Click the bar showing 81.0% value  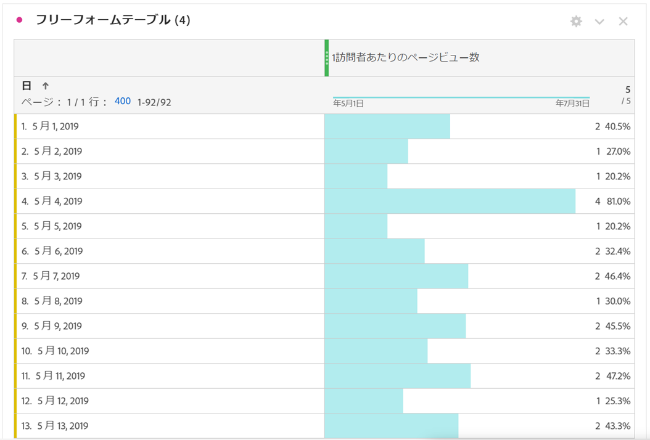tap(450, 201)
